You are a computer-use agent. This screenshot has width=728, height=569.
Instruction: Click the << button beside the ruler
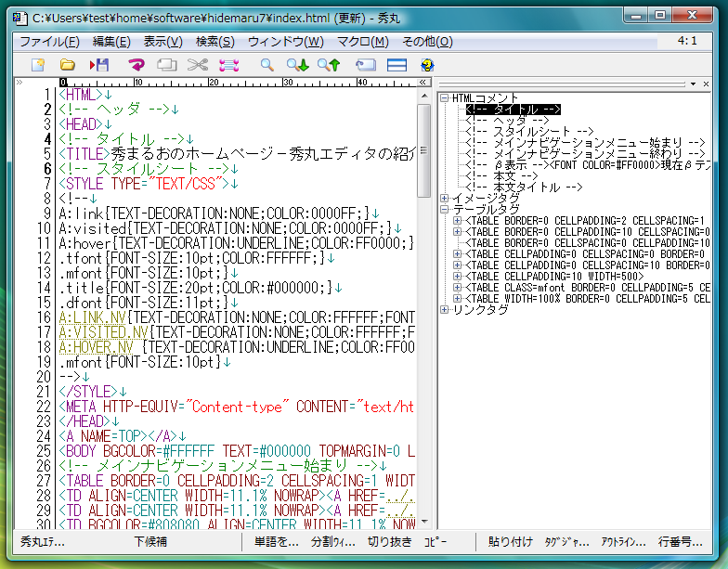[422, 82]
